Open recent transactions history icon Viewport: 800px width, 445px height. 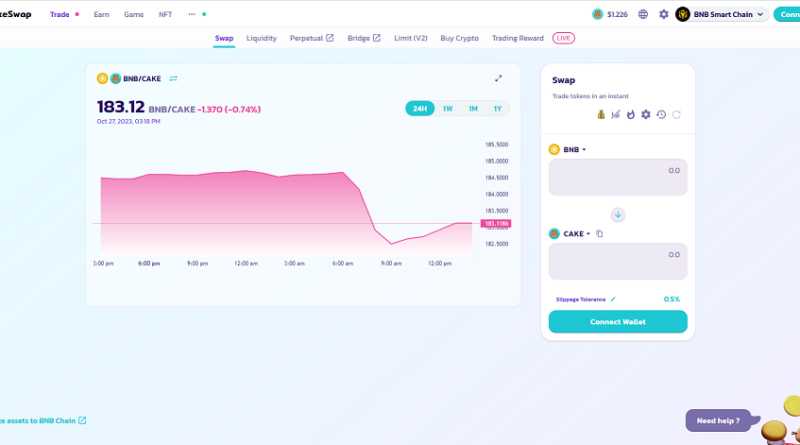[x=661, y=115]
